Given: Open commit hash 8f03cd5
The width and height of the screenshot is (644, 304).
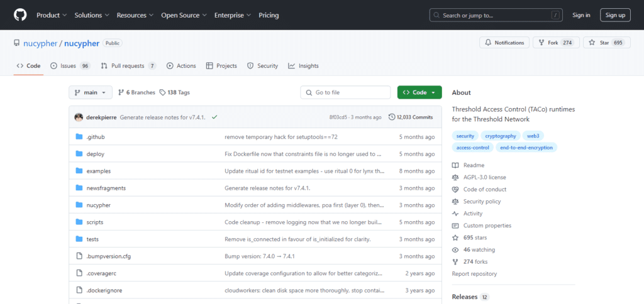Looking at the screenshot, I should point(337,117).
